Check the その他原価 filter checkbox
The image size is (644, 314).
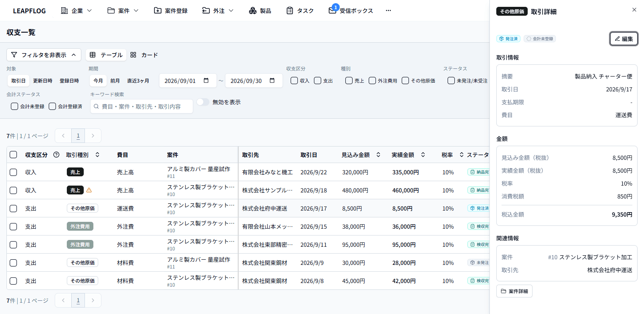[x=405, y=81]
